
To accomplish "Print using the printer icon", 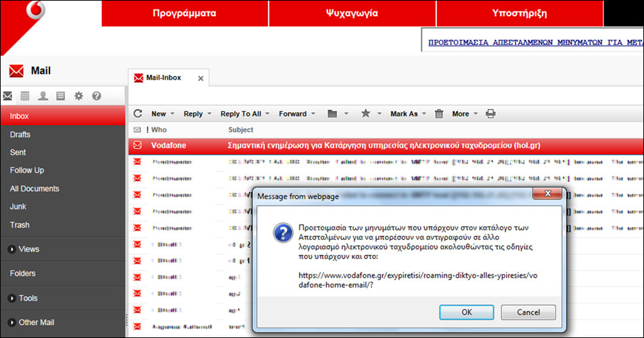I will pyautogui.click(x=490, y=114).
